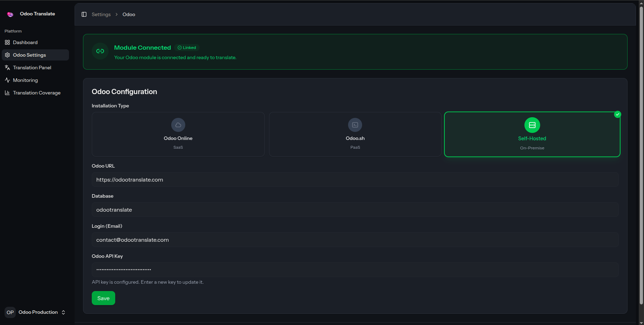The width and height of the screenshot is (644, 325).
Task: Click the Monitoring activity icon
Action: tap(7, 80)
